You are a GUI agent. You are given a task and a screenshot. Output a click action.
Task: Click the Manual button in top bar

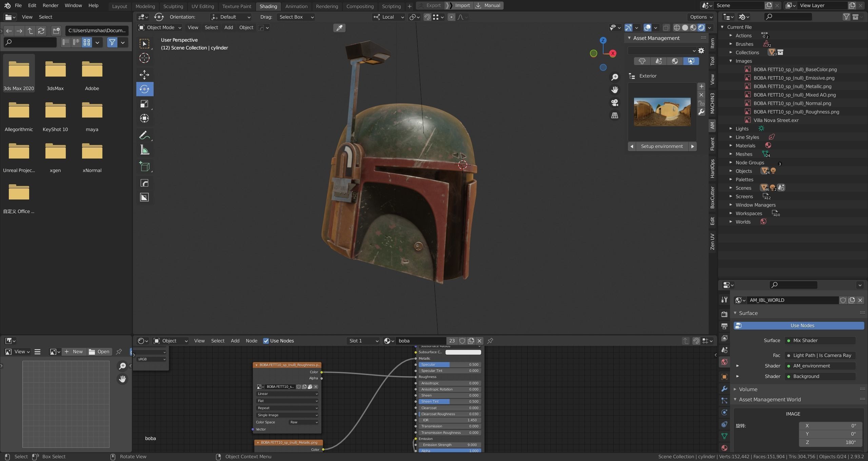point(488,5)
